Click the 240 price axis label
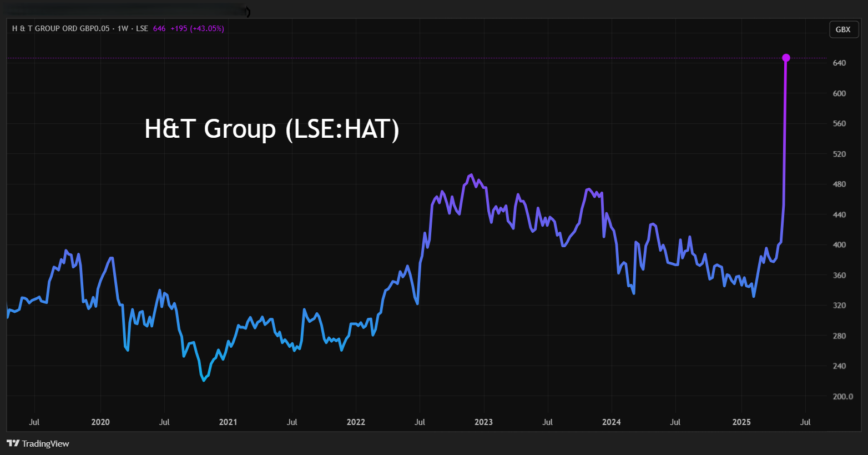The width and height of the screenshot is (868, 455). point(839,366)
